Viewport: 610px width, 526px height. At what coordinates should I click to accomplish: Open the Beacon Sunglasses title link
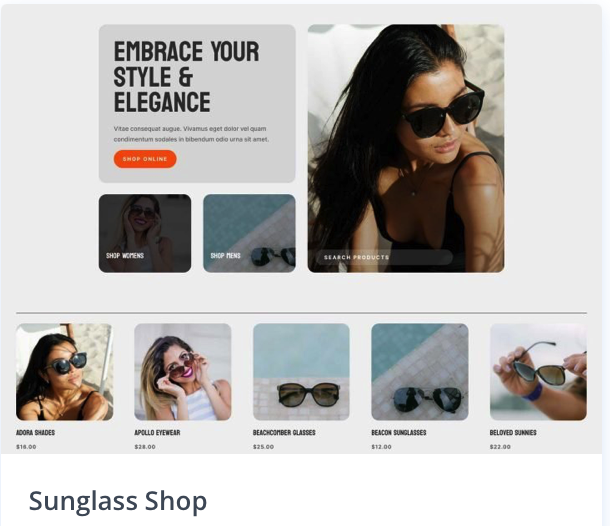(399, 433)
